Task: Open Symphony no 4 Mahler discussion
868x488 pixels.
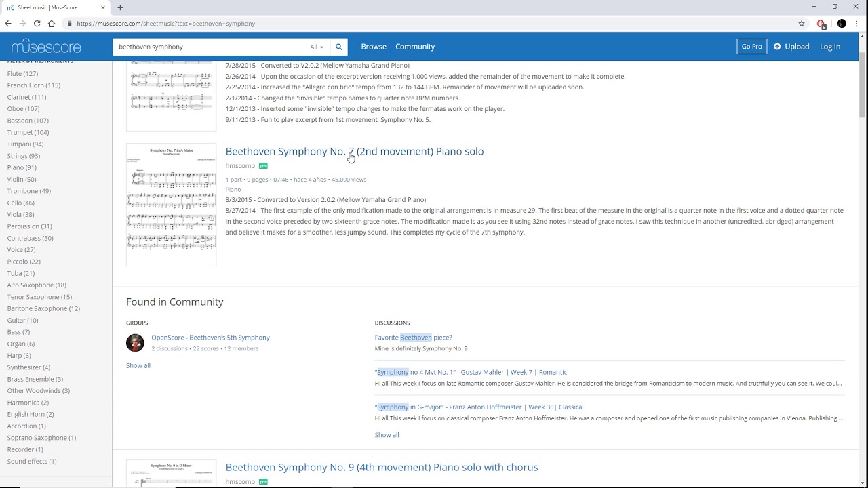Action: (471, 372)
